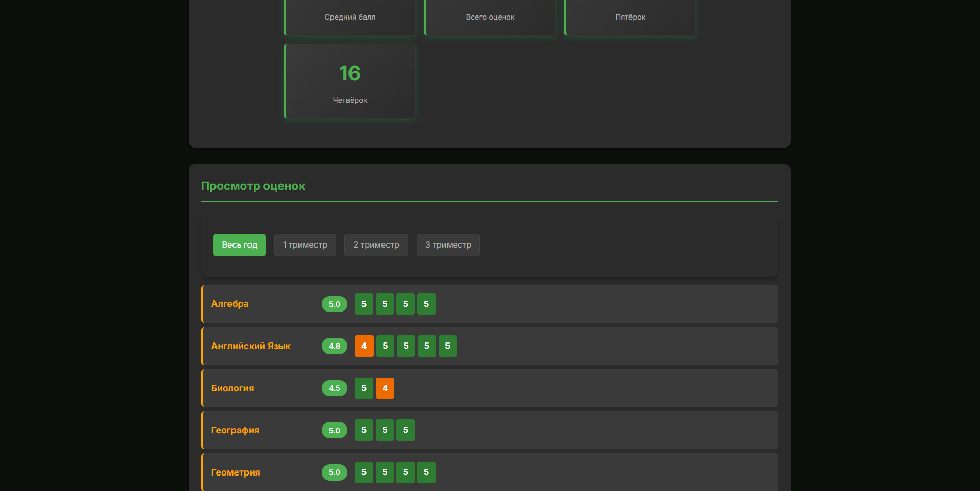Viewport: 980px width, 491px height.
Task: Click the Просмотр оценок heading
Action: (253, 186)
